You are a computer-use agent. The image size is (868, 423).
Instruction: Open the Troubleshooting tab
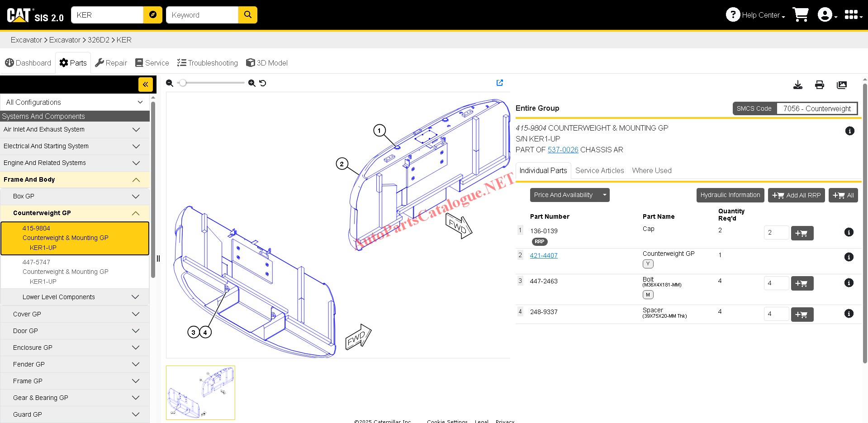(x=208, y=63)
